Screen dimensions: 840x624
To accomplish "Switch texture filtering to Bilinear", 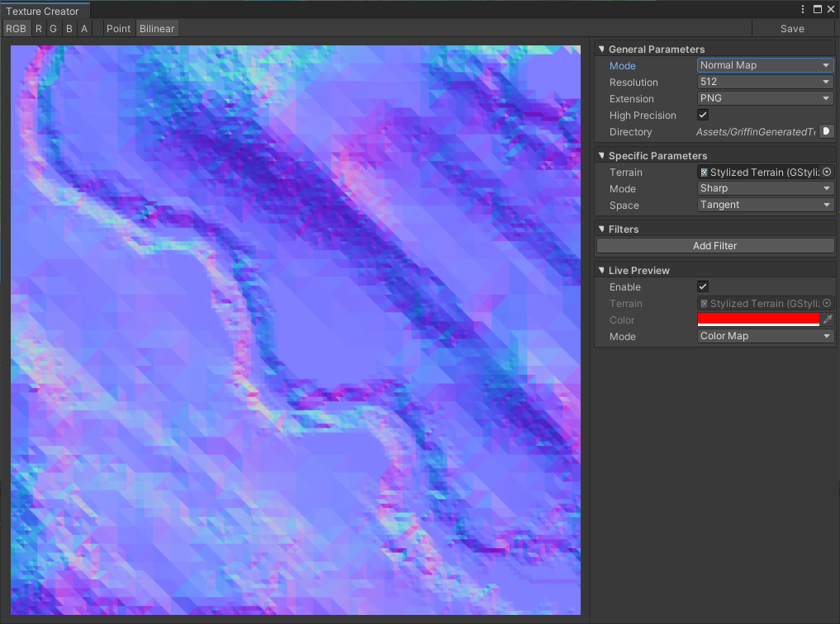I will click(157, 28).
